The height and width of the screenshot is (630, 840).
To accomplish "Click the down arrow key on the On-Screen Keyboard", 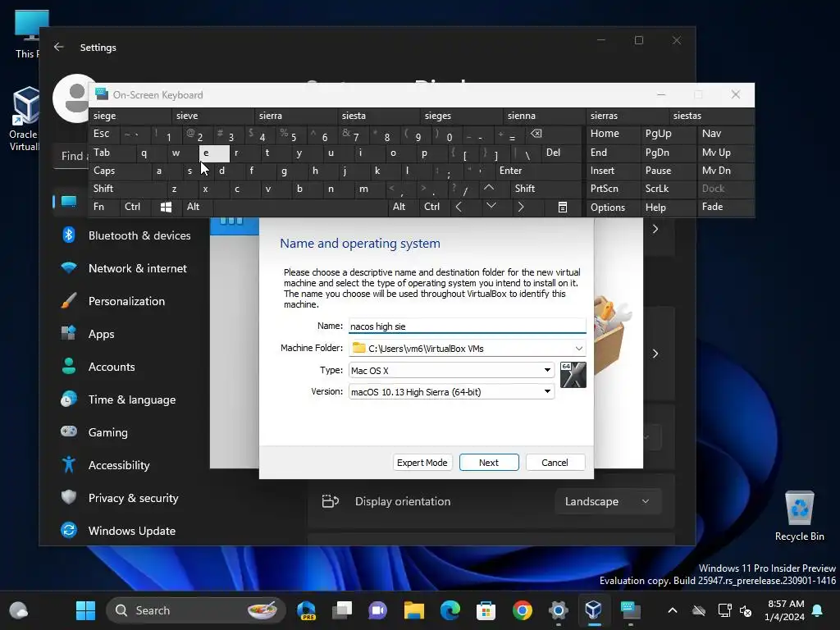I will pos(491,206).
